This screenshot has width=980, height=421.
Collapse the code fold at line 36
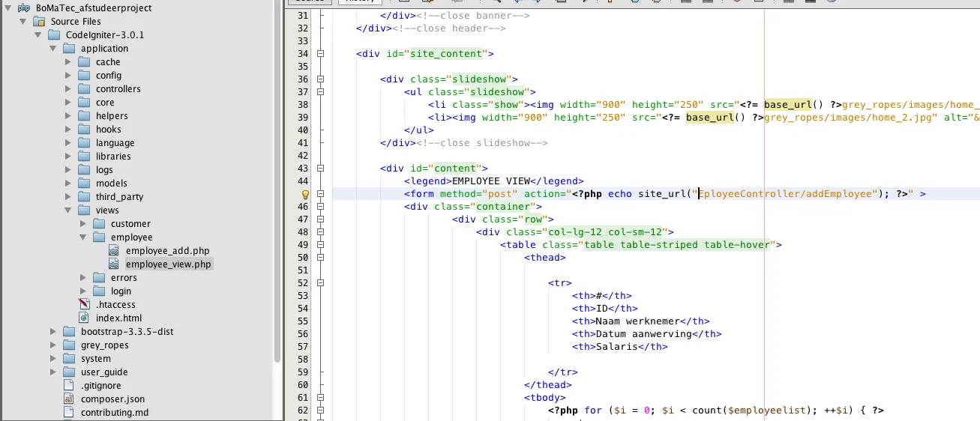click(x=321, y=79)
